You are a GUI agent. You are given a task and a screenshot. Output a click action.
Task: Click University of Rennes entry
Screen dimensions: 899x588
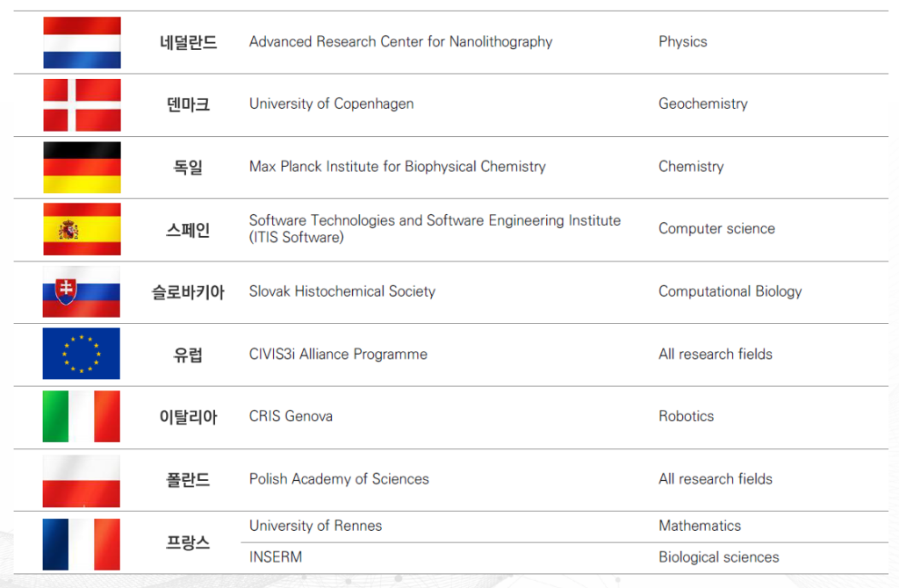point(315,526)
